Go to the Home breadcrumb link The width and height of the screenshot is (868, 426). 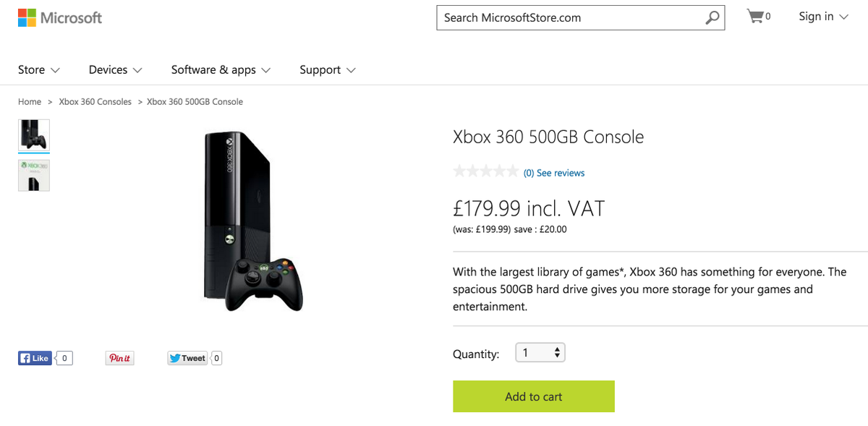pyautogui.click(x=30, y=102)
